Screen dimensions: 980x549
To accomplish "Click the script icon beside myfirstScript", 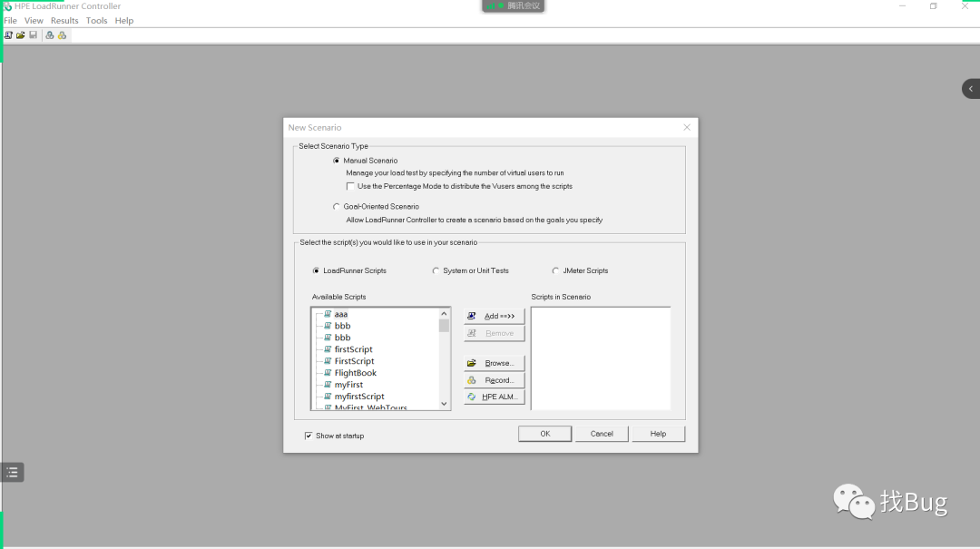I will (328, 396).
